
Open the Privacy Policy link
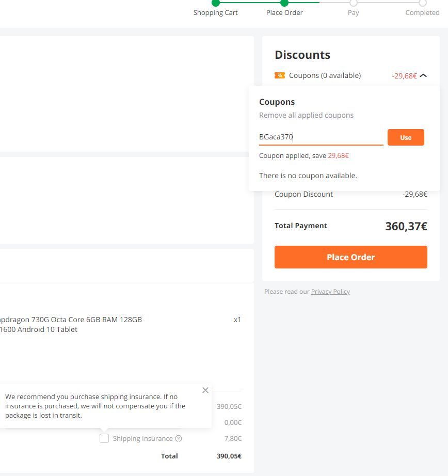pos(330,291)
